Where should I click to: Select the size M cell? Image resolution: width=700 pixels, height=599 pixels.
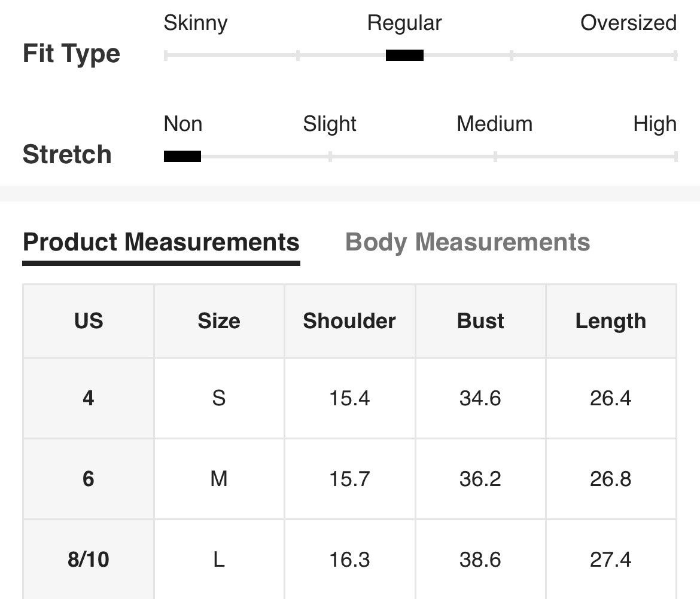pos(219,479)
